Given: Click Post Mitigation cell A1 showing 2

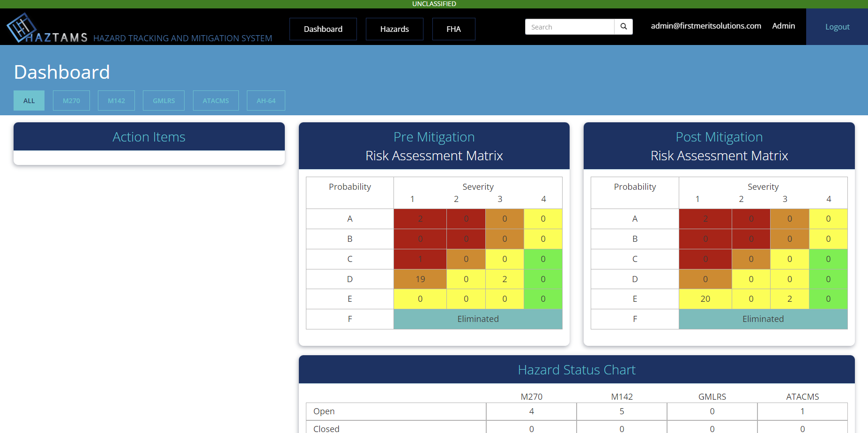Looking at the screenshot, I should [x=705, y=219].
